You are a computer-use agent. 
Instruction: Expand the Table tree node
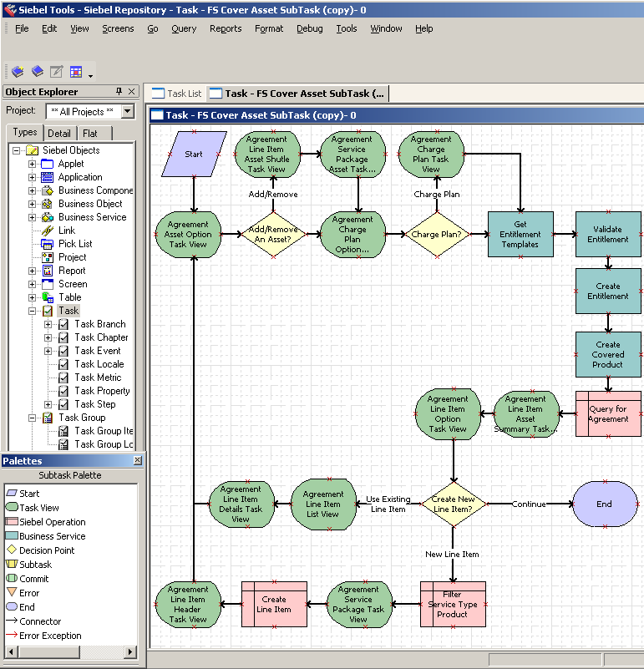[x=32, y=297]
